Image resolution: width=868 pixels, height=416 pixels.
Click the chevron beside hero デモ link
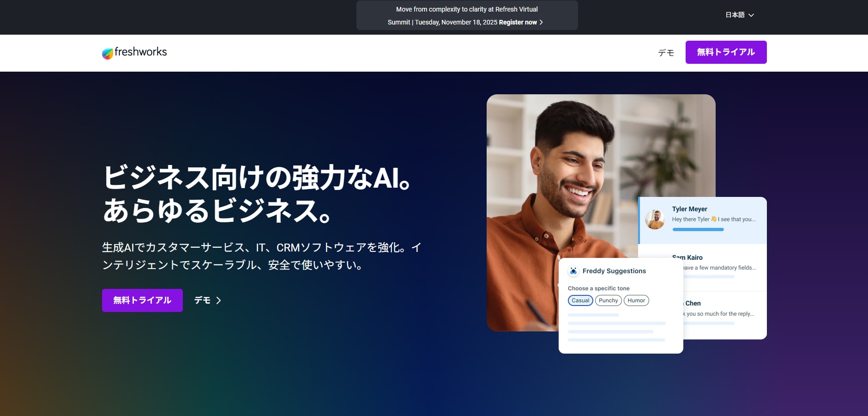[219, 300]
